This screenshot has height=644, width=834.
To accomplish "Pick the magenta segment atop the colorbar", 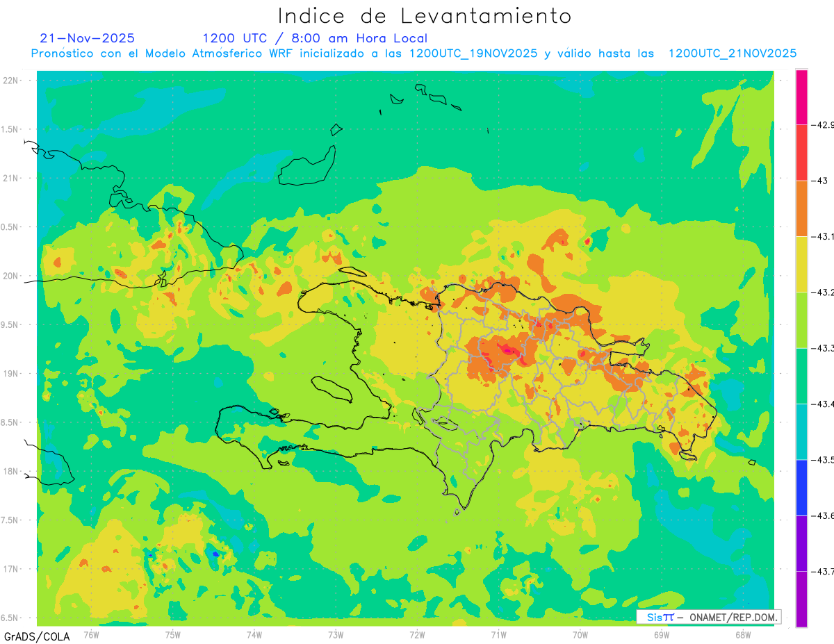I will point(801,97).
